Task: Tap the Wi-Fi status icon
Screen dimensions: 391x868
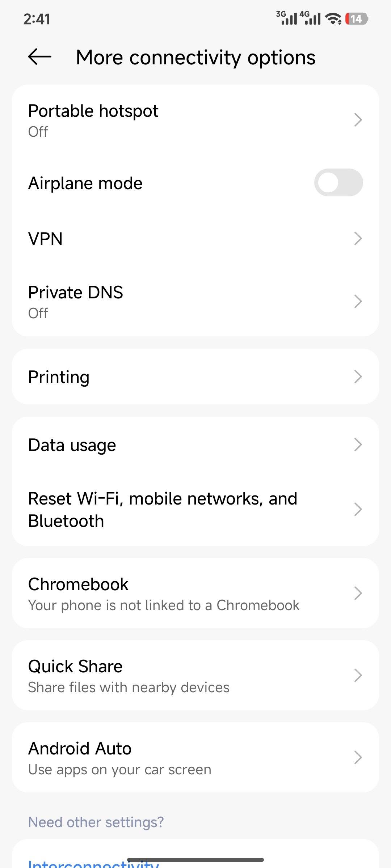Action: [333, 18]
